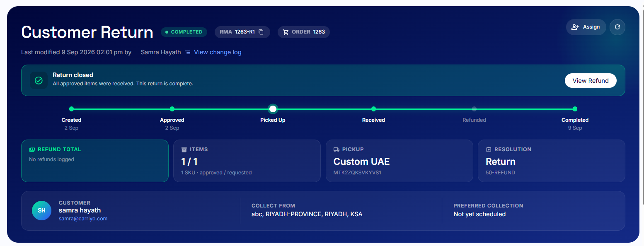Select the Picked Up timeline step
The width and height of the screenshot is (644, 246).
pyautogui.click(x=273, y=109)
